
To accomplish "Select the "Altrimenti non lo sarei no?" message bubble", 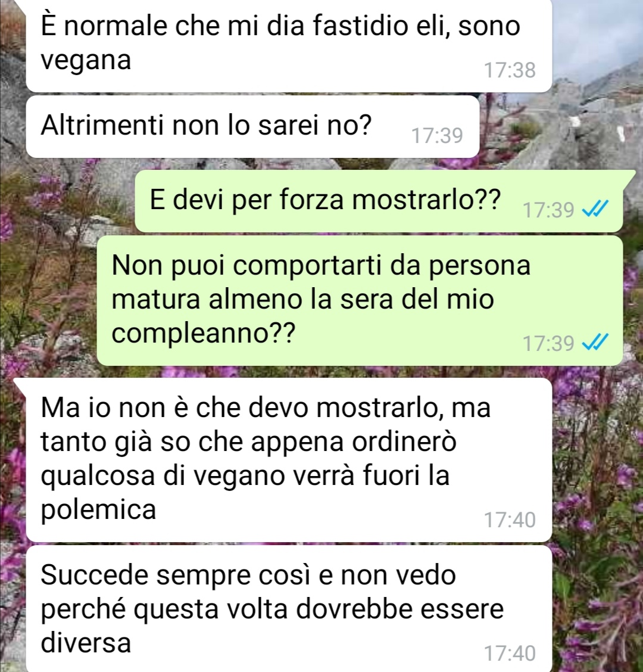I will coord(252,126).
